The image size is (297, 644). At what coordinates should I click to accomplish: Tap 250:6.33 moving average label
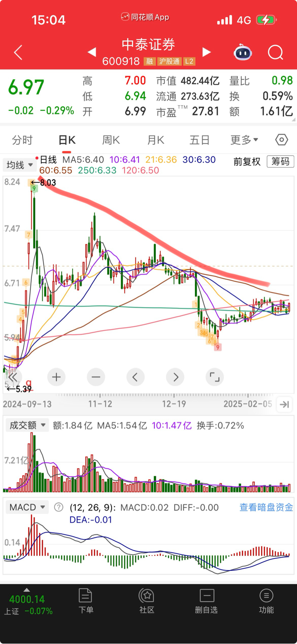pyautogui.click(x=97, y=170)
